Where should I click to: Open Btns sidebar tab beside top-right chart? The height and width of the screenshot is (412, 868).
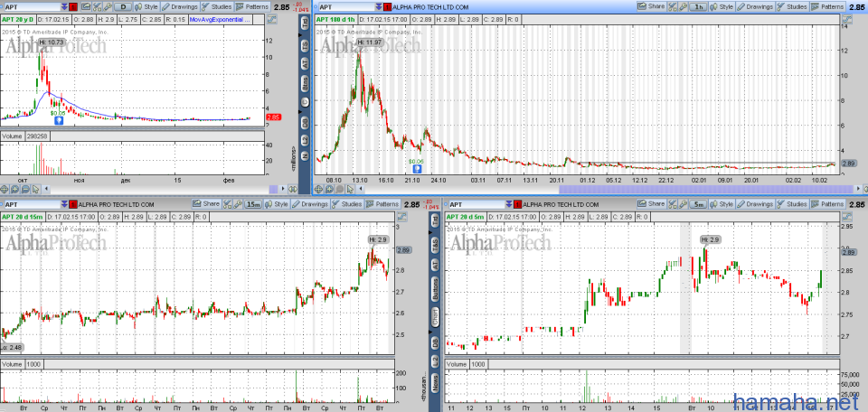point(305,84)
